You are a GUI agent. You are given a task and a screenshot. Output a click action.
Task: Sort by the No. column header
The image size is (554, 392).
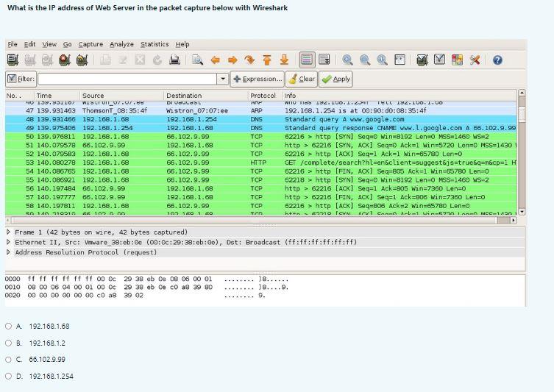19,96
